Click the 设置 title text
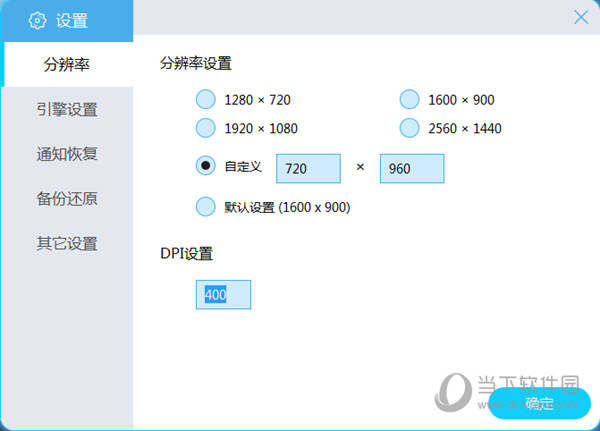Image resolution: width=600 pixels, height=431 pixels. (x=72, y=20)
